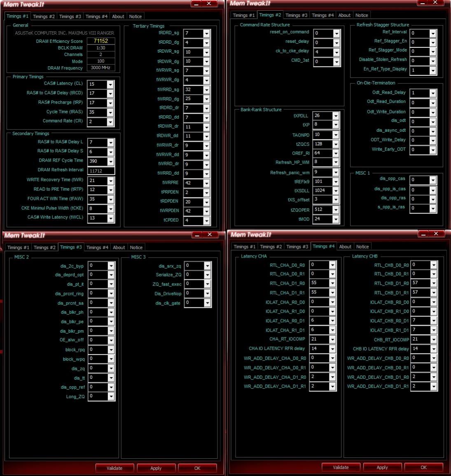
Task: Open Odt_Read_Delay dropdown
Action: click(433, 93)
